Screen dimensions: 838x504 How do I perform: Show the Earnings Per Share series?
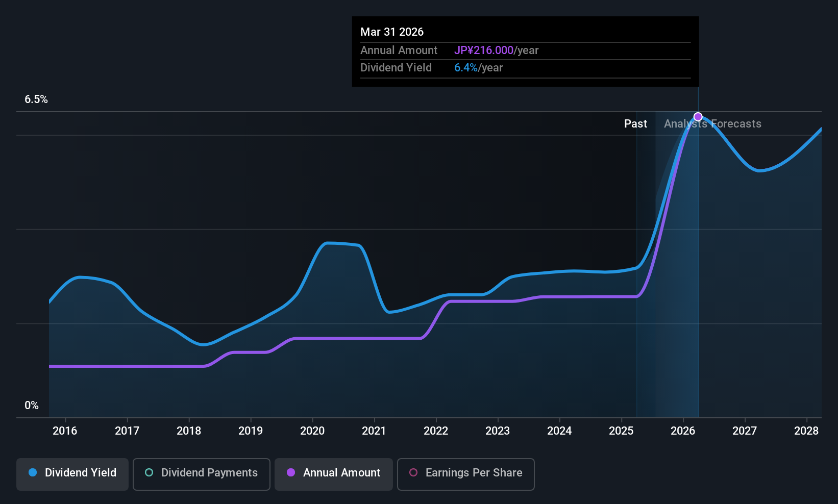[465, 474]
